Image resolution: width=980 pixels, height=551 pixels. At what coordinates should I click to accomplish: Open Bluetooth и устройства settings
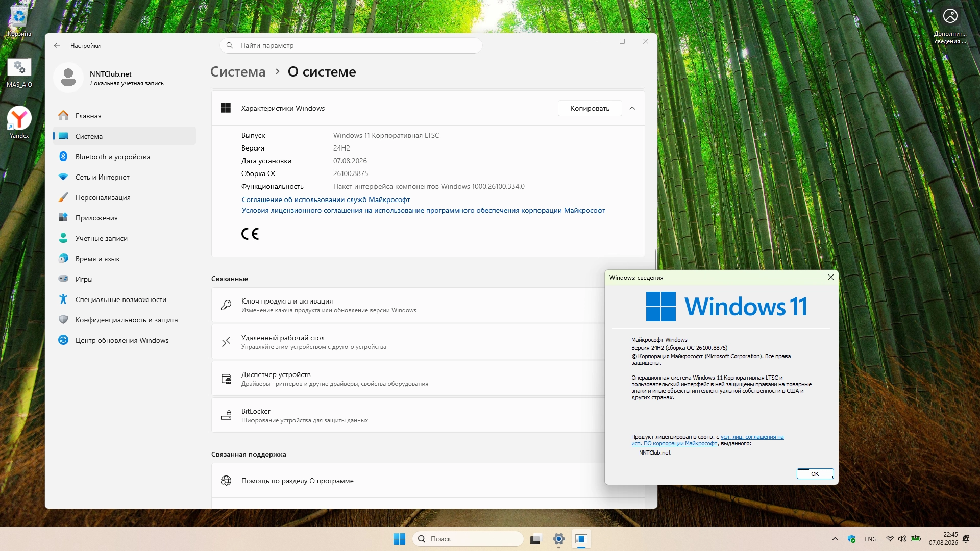(125, 157)
